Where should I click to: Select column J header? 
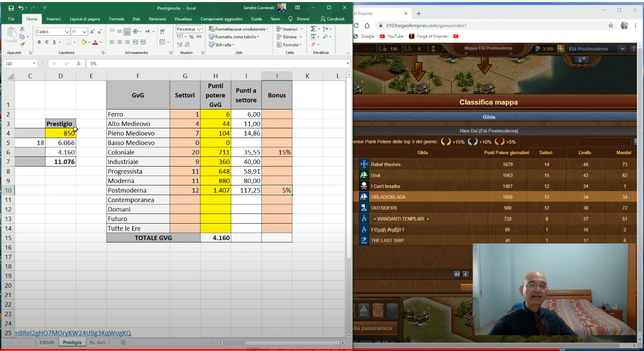coord(277,76)
